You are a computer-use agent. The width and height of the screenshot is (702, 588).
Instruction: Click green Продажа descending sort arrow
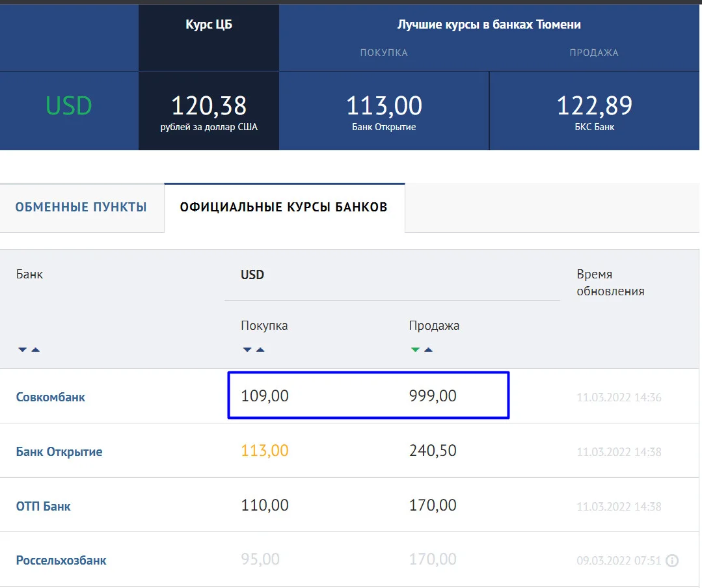coord(416,349)
